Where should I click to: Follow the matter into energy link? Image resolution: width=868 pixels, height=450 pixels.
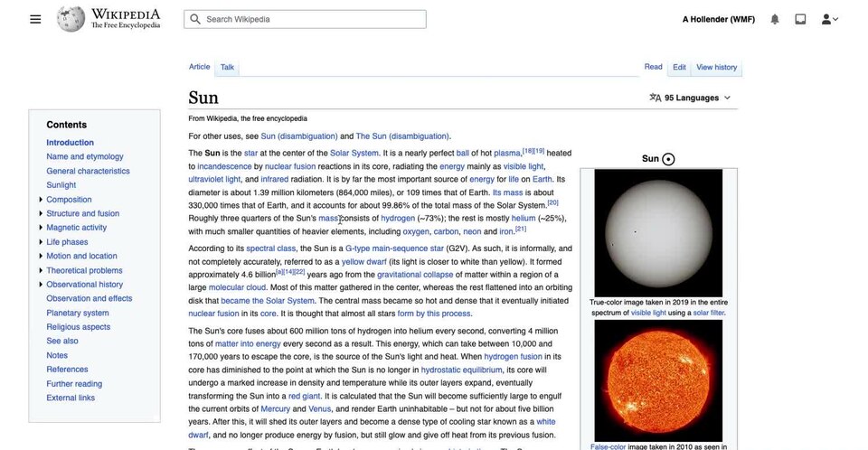248,343
